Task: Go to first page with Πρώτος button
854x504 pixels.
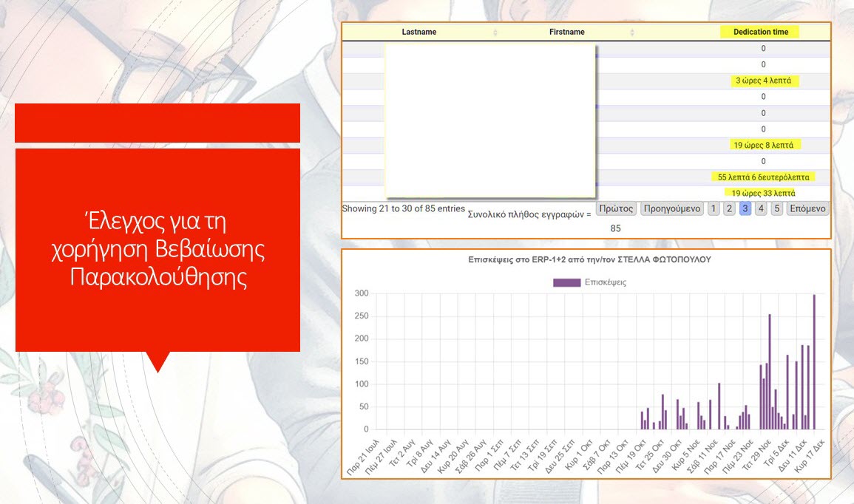Action: pos(616,208)
